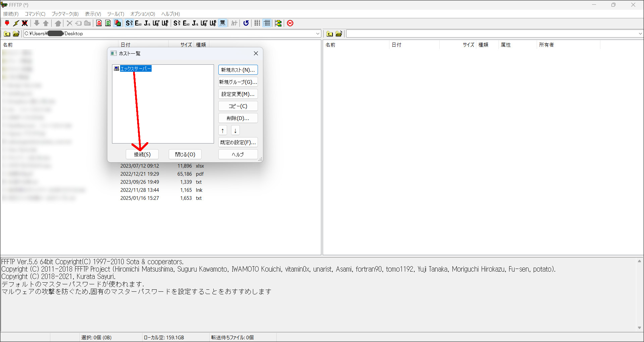Screen dimensions: 644x342
Task: Click 既定の設定(F)... button
Action: 238,142
